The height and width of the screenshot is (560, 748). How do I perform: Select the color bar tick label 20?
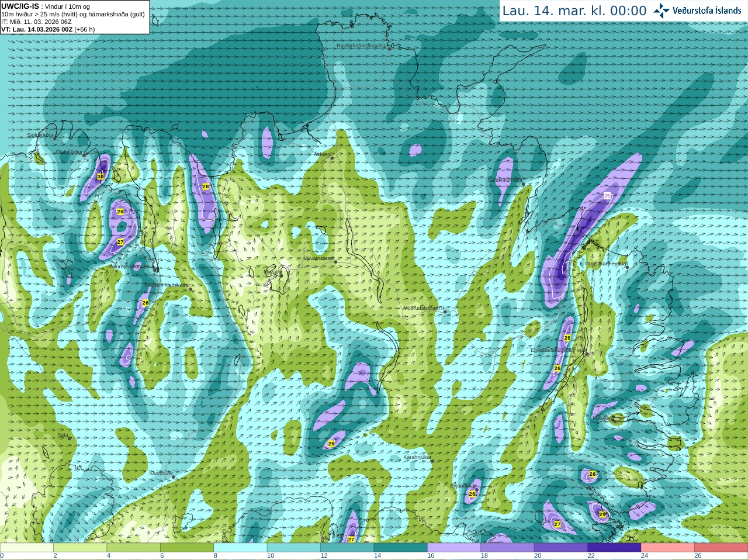[x=538, y=556]
